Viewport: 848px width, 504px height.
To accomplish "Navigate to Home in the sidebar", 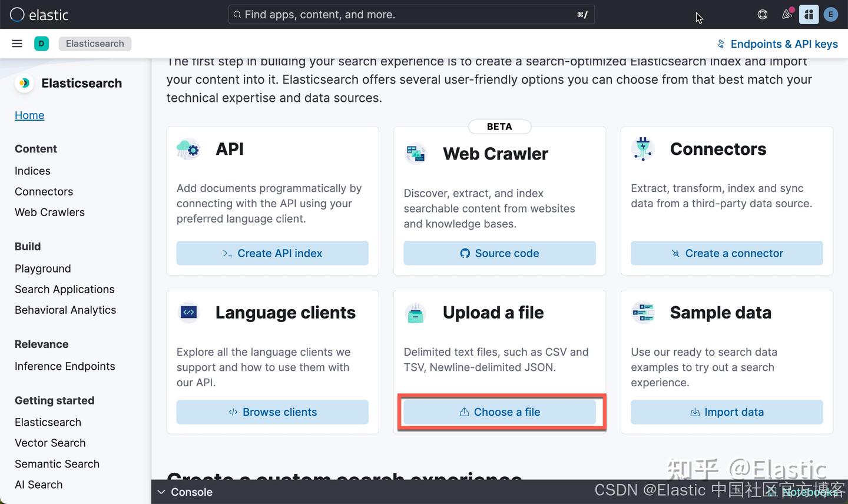I will 29,115.
